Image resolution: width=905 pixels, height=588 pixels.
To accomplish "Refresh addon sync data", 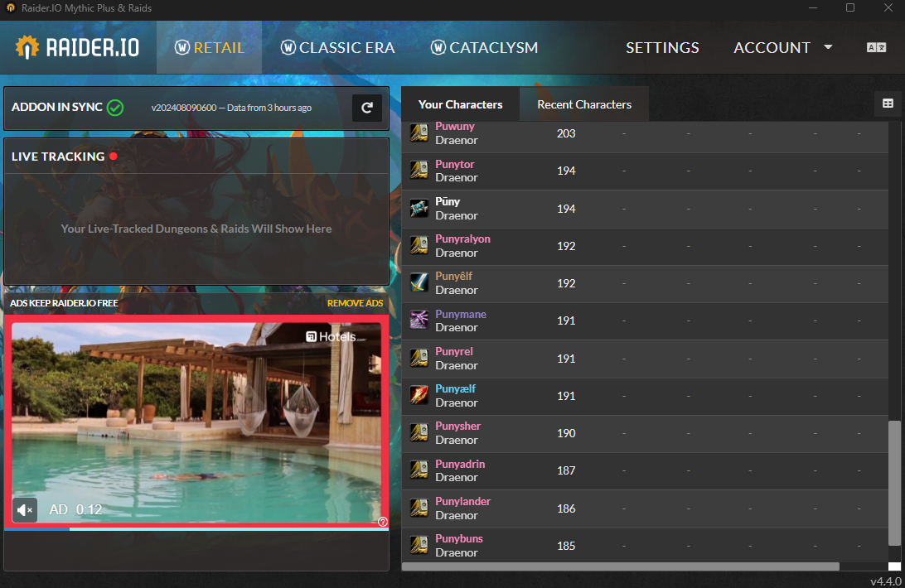I will coord(367,108).
